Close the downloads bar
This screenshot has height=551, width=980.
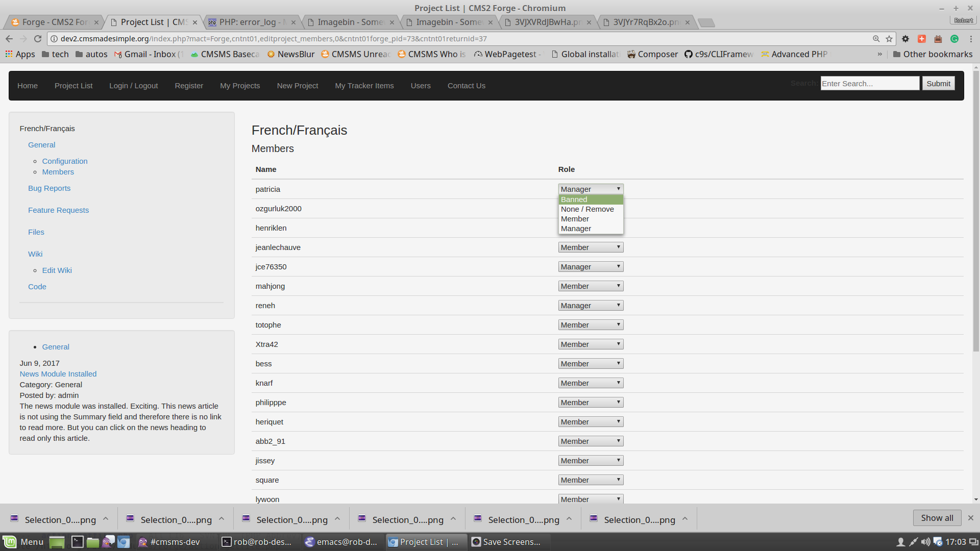click(x=971, y=518)
